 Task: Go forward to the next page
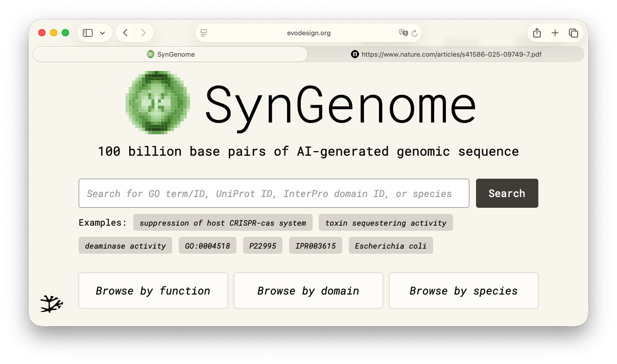click(x=144, y=33)
